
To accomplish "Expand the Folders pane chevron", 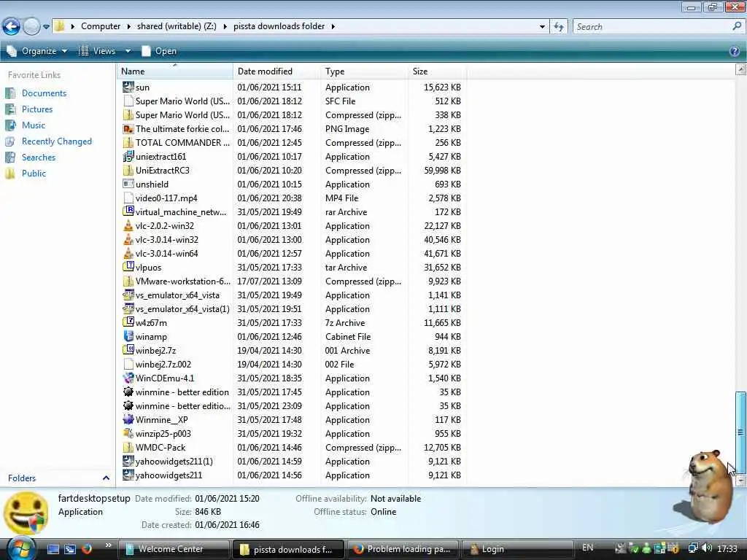I will [x=106, y=478].
